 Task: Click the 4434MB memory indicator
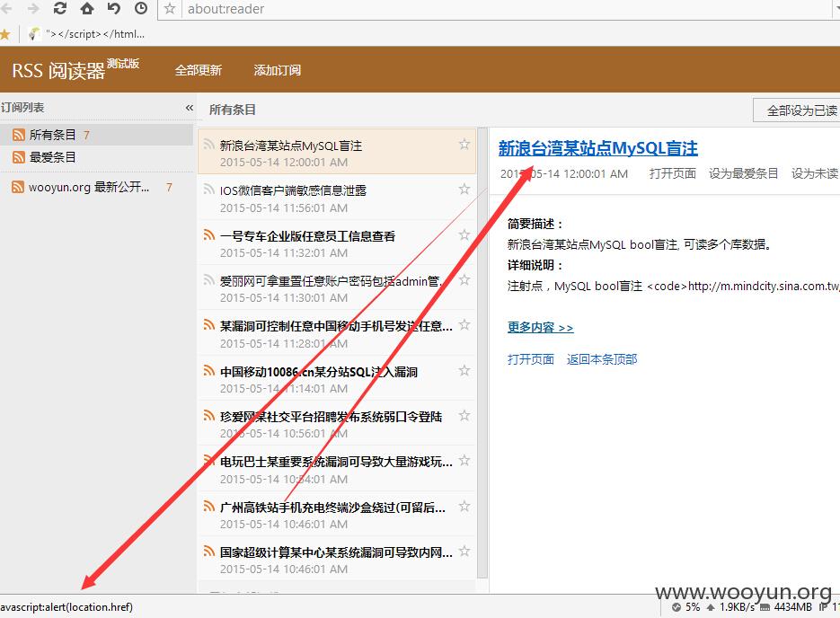click(786, 607)
